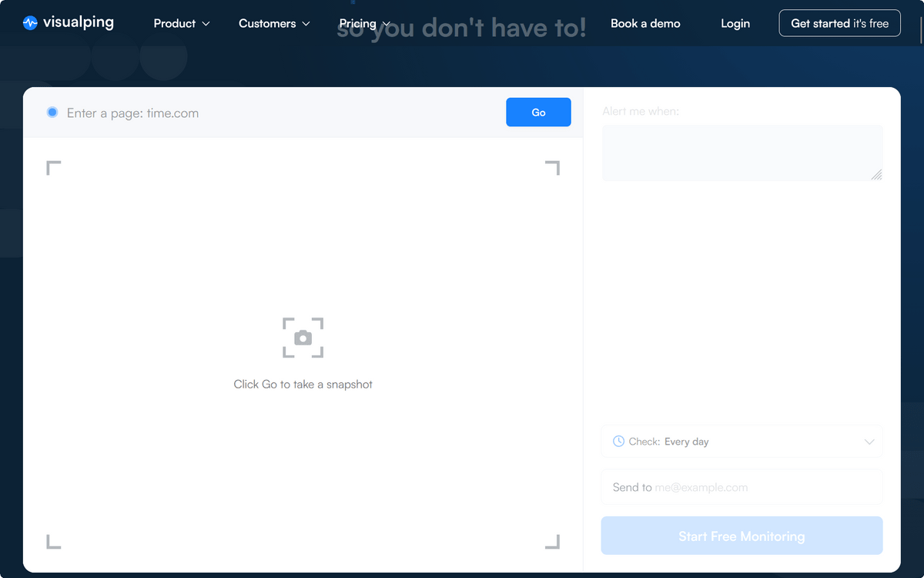924x578 pixels.
Task: Click the clock icon beside Check
Action: tap(618, 442)
